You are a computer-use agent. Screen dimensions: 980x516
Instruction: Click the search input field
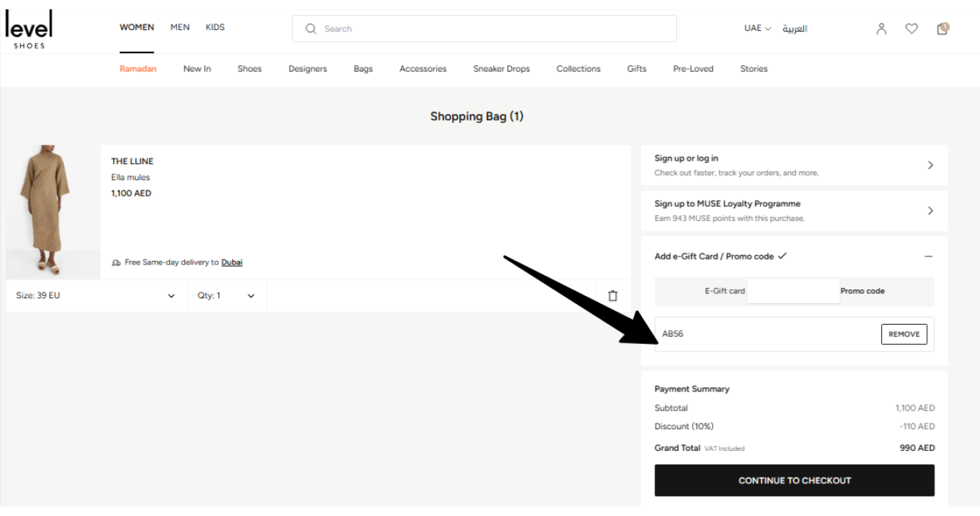484,29
